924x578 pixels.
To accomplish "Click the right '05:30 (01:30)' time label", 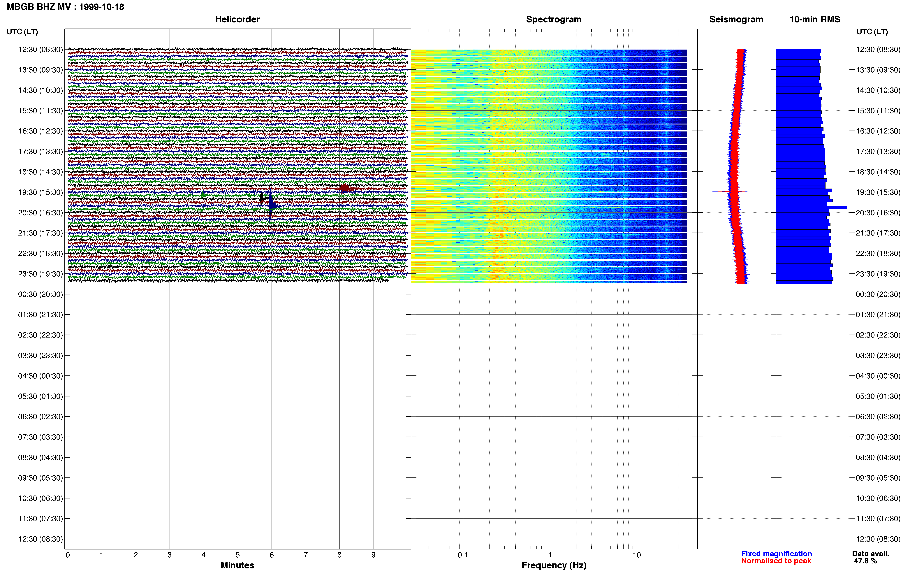I will tap(878, 396).
